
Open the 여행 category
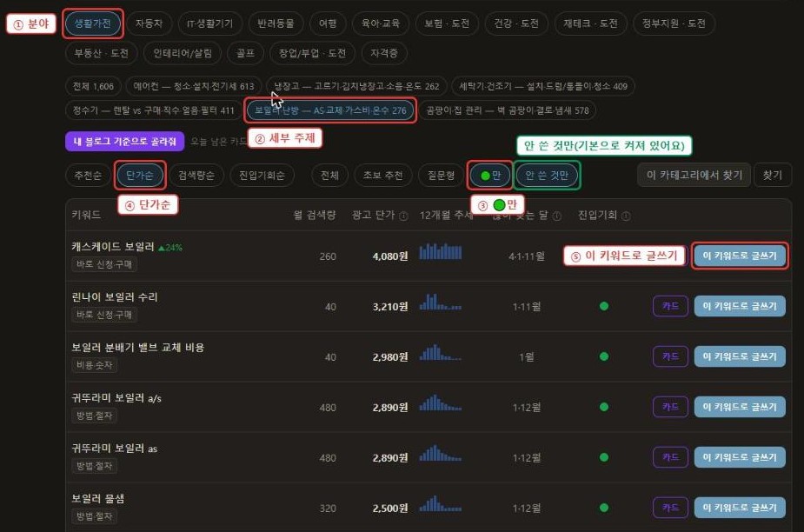pyautogui.click(x=328, y=23)
